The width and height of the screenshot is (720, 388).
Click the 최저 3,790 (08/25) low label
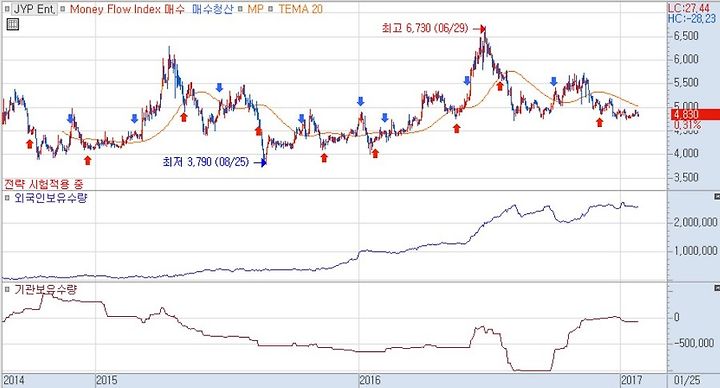(206, 162)
